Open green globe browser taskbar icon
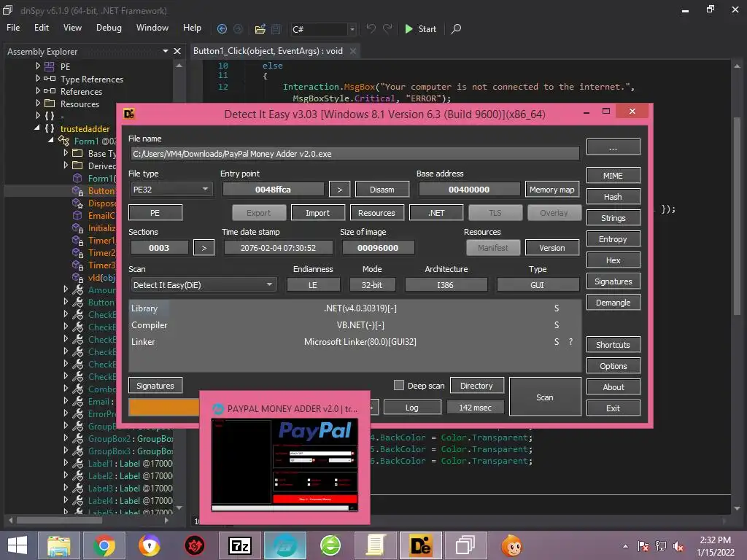The height and width of the screenshot is (560, 747). tap(330, 545)
